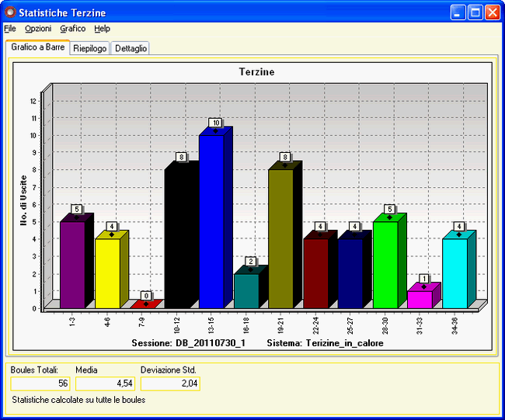
Task: Click the magenta 31-33 bar
Action: (x=420, y=299)
